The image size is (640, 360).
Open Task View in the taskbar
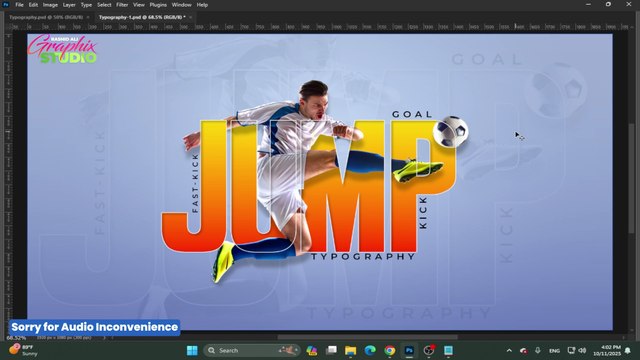coord(331,350)
